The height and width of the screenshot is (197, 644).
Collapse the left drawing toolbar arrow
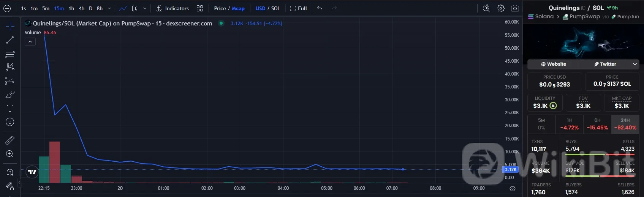tap(19, 183)
